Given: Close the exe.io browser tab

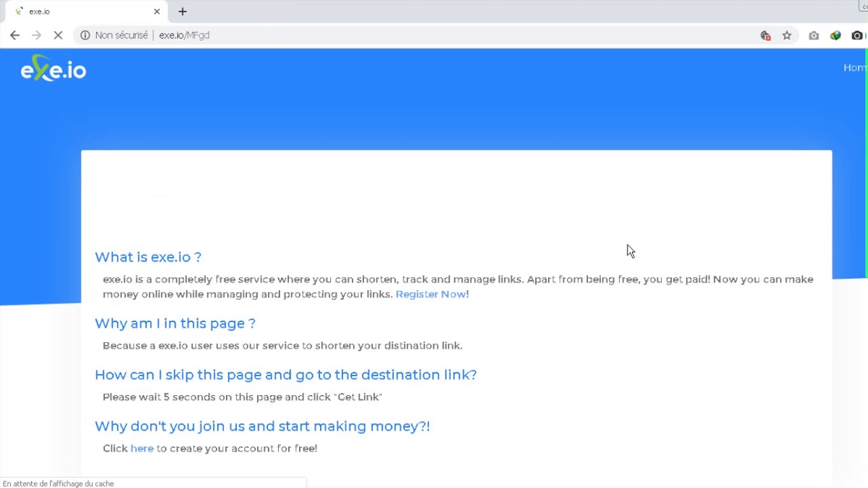Looking at the screenshot, I should click(157, 12).
